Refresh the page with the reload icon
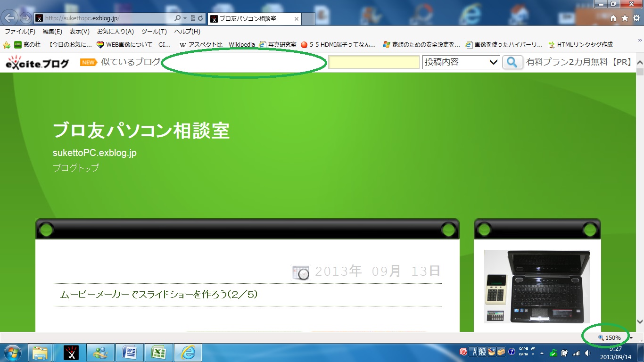This screenshot has width=644, height=362. pos(200,18)
